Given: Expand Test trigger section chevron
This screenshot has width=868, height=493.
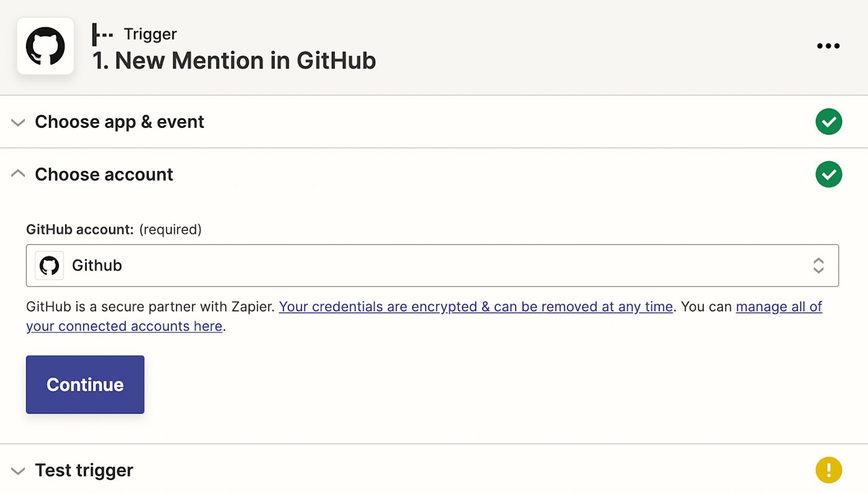Looking at the screenshot, I should click(x=18, y=471).
